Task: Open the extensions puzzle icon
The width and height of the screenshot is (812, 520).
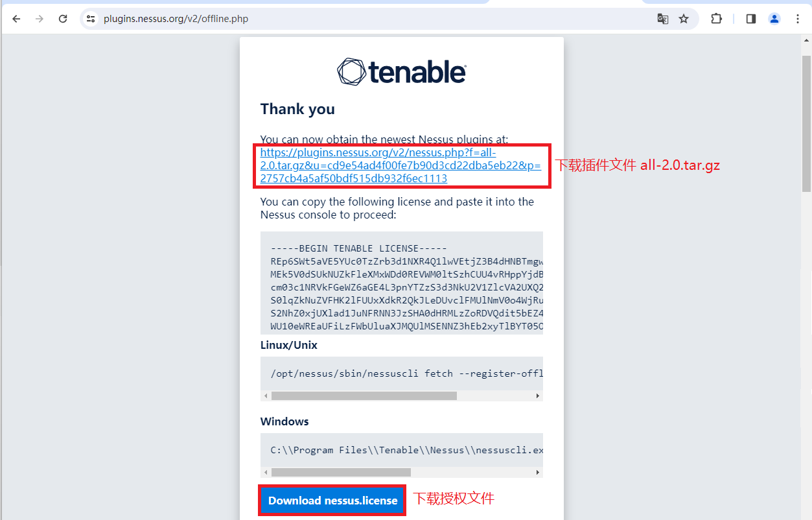Action: (716, 19)
